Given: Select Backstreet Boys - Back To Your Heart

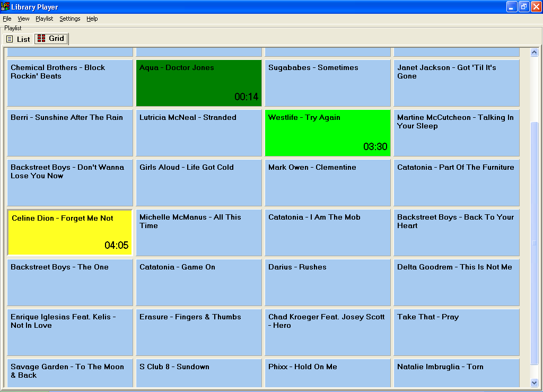Looking at the screenshot, I should point(457,233).
